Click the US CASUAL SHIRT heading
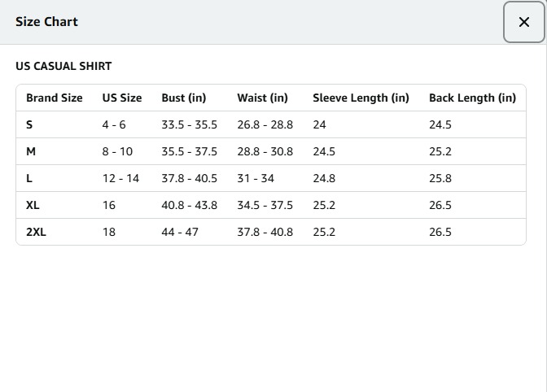Viewport: 547px width, 392px height. pos(63,66)
